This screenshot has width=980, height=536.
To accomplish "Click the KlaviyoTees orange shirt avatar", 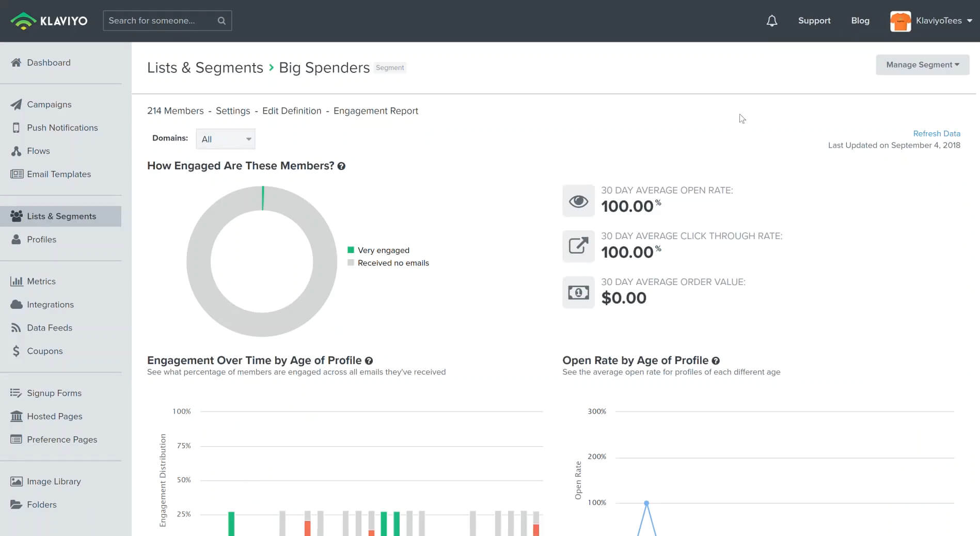I will (x=900, y=21).
